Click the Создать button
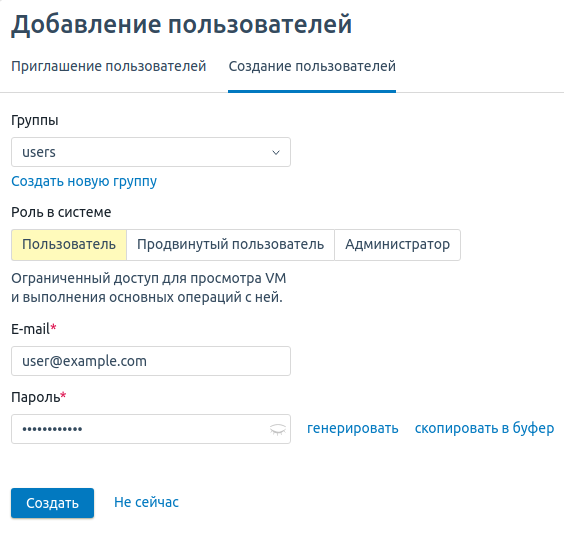 (x=53, y=503)
